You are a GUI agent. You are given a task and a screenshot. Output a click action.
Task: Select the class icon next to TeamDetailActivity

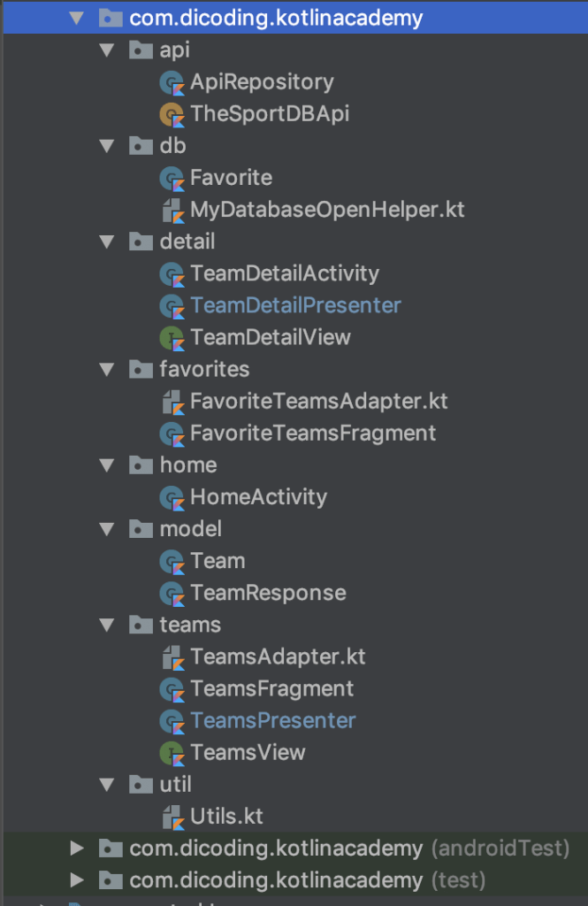point(172,273)
